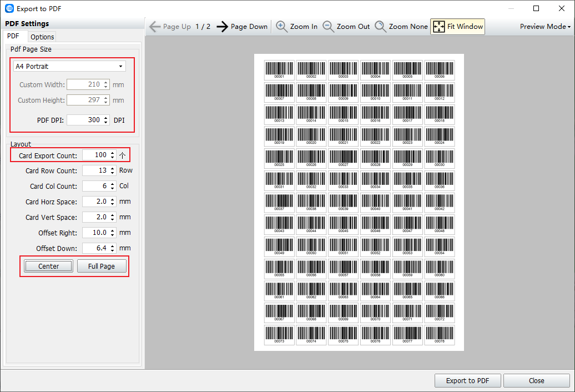Close the Export to PDF window
This screenshot has width=575, height=392.
click(x=562, y=8)
